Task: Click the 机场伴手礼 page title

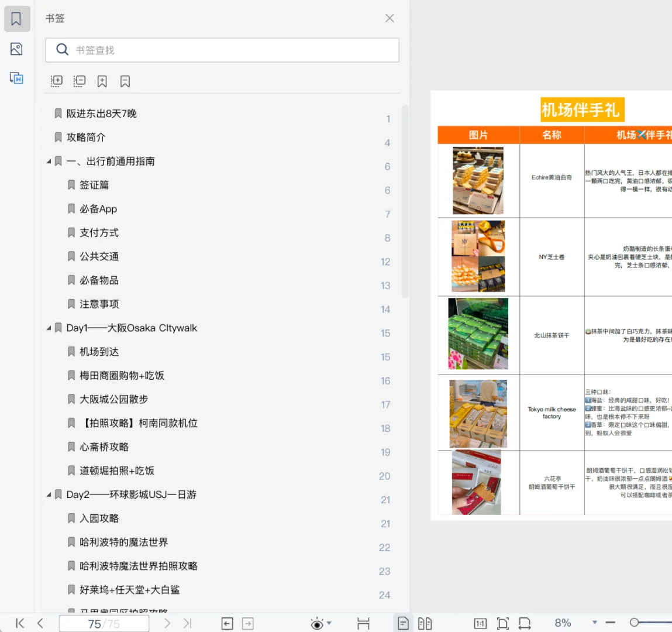Action: [x=582, y=110]
